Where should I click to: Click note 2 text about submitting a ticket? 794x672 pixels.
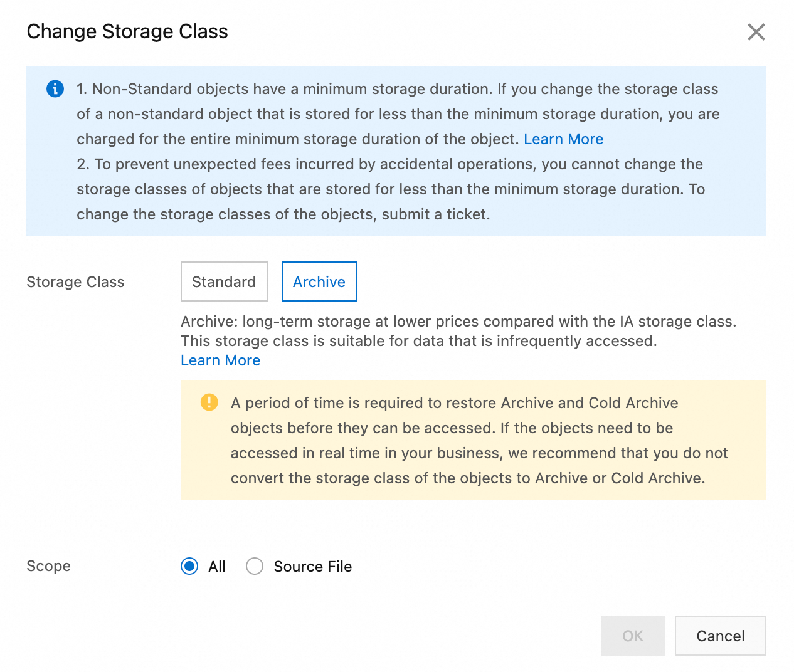391,189
